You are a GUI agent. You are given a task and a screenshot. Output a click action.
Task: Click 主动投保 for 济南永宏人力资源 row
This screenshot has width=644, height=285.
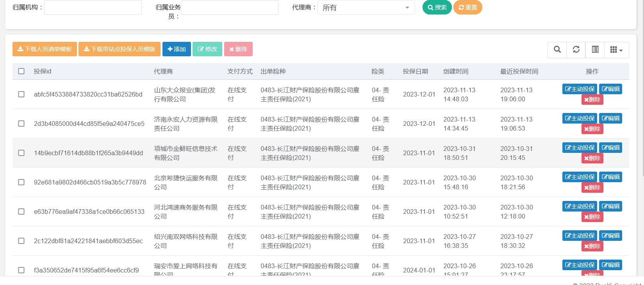tap(580, 118)
